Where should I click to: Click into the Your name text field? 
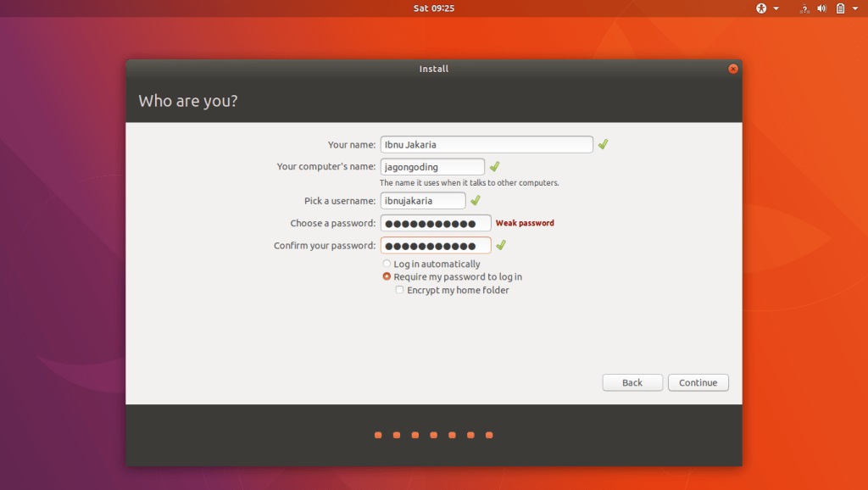[487, 145]
